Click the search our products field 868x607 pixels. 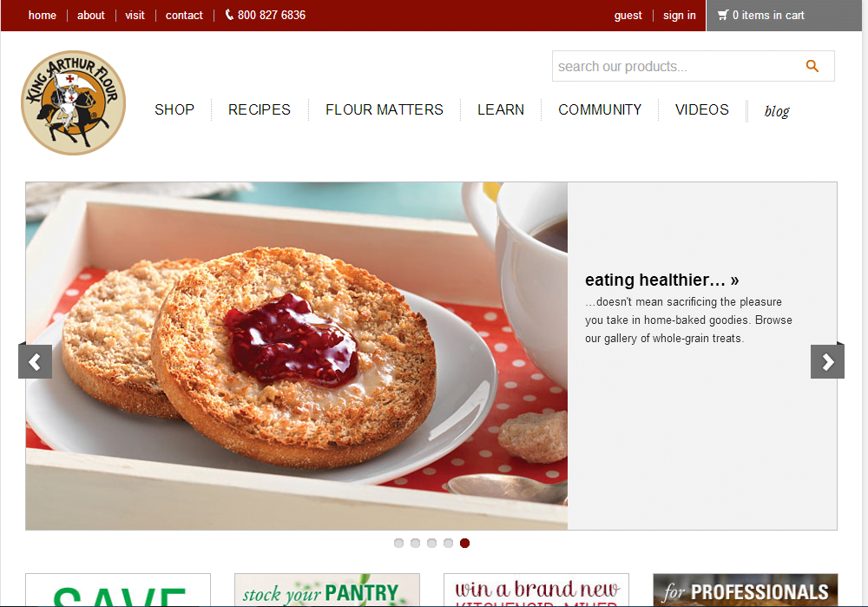[693, 66]
